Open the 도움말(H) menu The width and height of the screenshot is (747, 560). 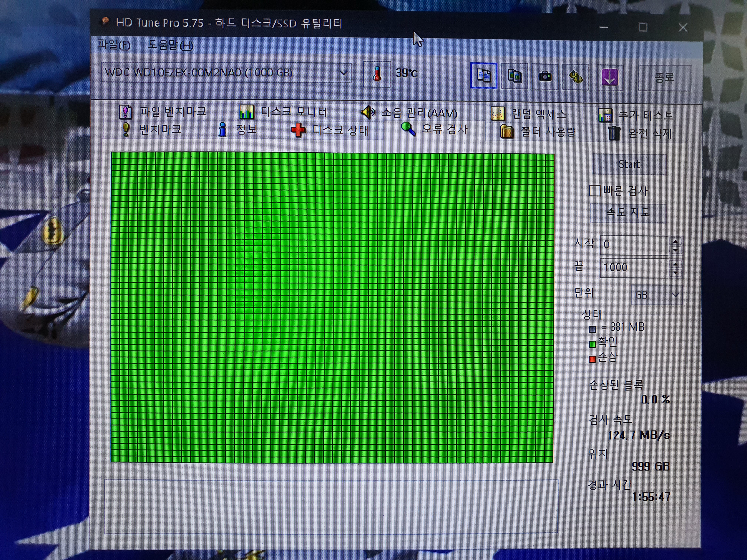(x=171, y=45)
